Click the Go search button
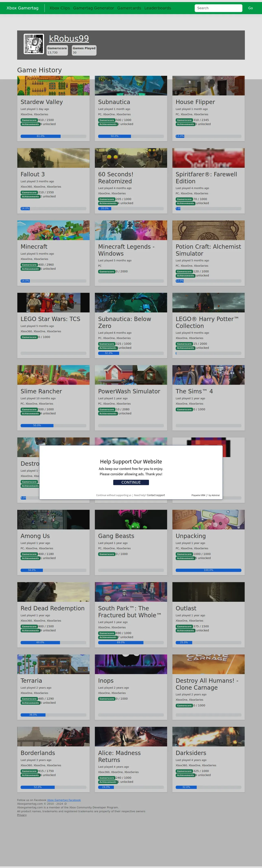 (x=250, y=8)
